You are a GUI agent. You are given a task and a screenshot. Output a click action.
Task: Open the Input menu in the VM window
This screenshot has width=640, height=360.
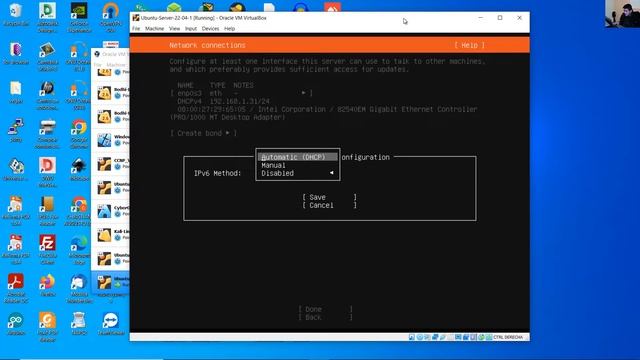click(x=191, y=29)
